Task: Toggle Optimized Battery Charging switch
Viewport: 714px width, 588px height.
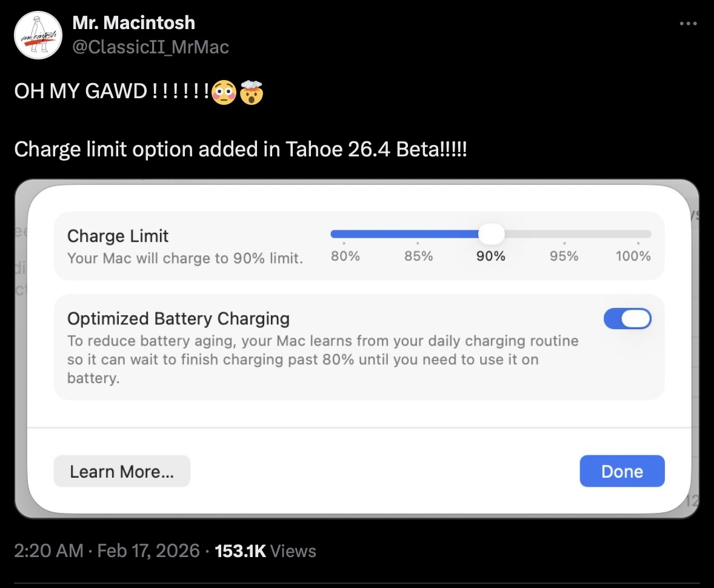Action: click(x=627, y=319)
